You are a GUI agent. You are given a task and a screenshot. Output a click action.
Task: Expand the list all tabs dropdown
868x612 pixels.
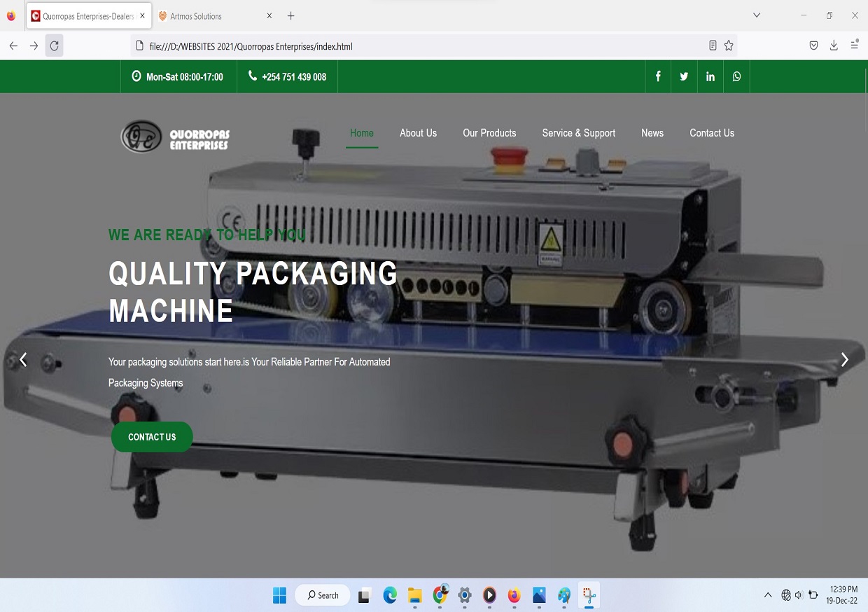pyautogui.click(x=757, y=15)
